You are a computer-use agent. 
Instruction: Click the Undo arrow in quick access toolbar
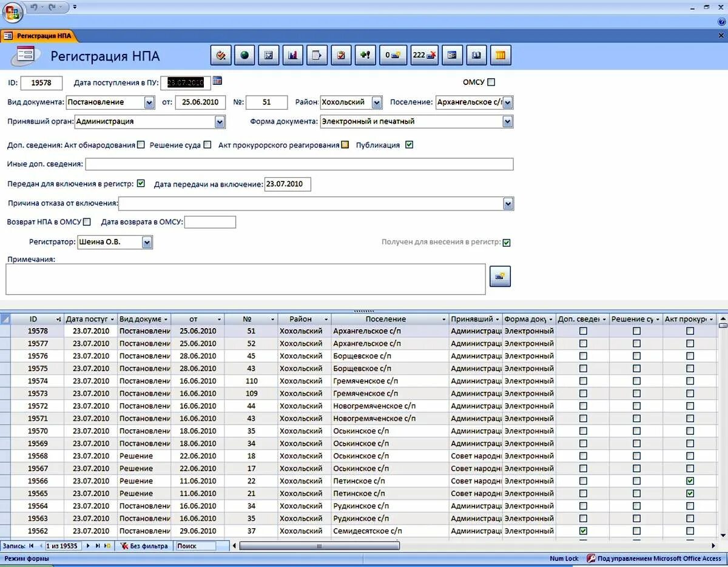[x=34, y=7]
